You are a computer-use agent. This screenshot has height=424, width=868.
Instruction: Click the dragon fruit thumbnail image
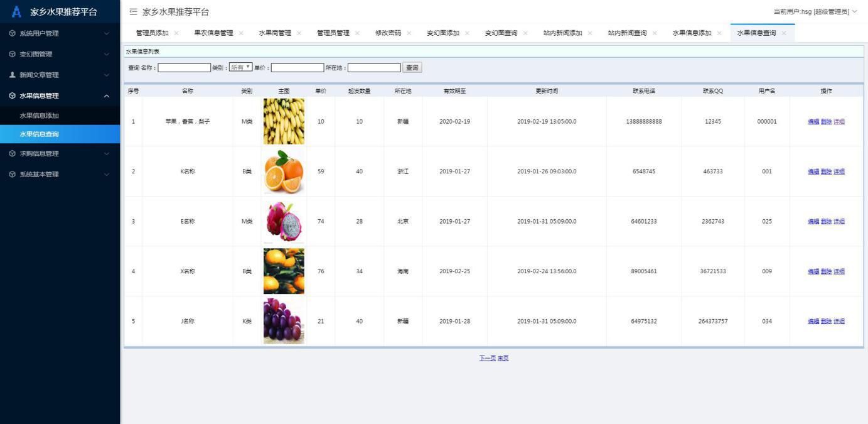pyautogui.click(x=284, y=221)
